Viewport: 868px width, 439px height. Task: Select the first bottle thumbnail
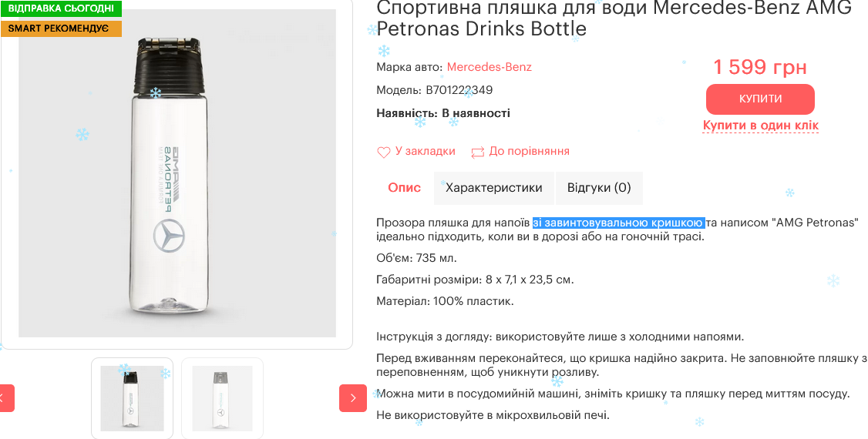132,398
